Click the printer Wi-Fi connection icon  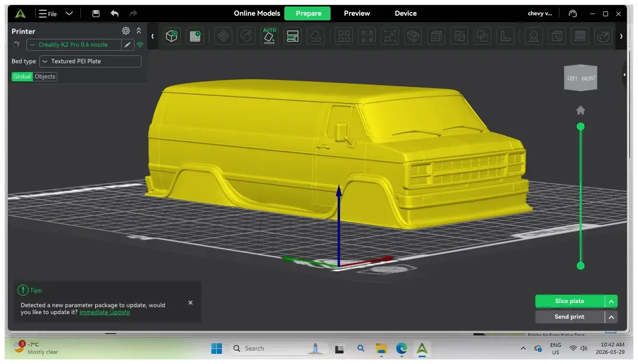pos(140,45)
